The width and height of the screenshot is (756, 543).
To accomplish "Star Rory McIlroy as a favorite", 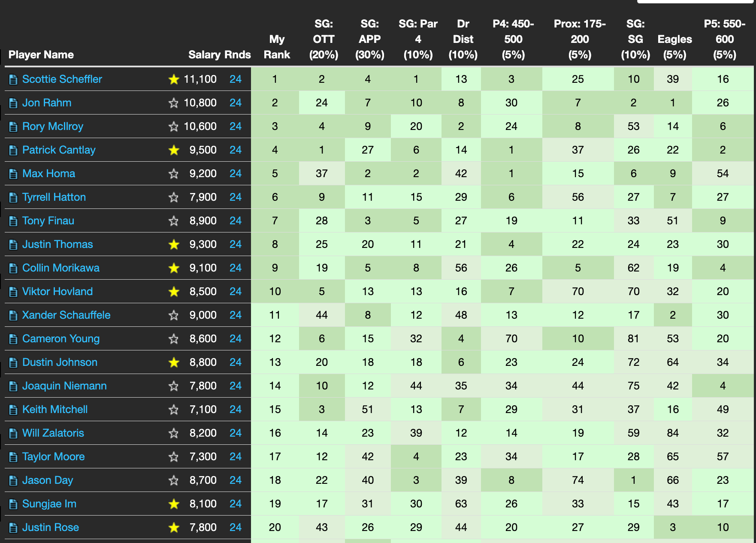I will pos(173,126).
